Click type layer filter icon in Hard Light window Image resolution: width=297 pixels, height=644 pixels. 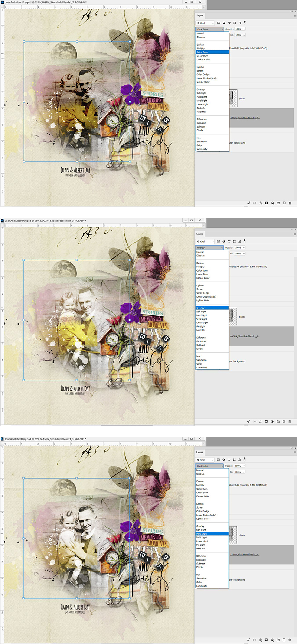(229, 460)
